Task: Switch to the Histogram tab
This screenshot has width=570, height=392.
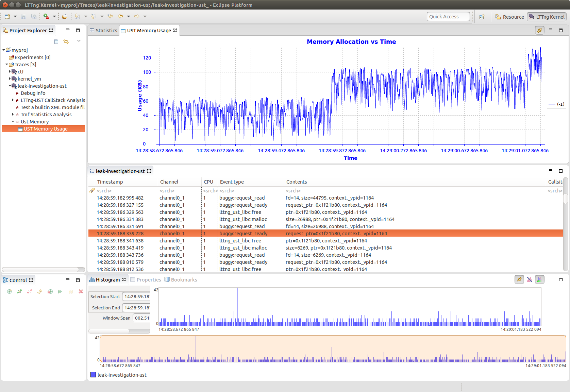Action: point(108,279)
